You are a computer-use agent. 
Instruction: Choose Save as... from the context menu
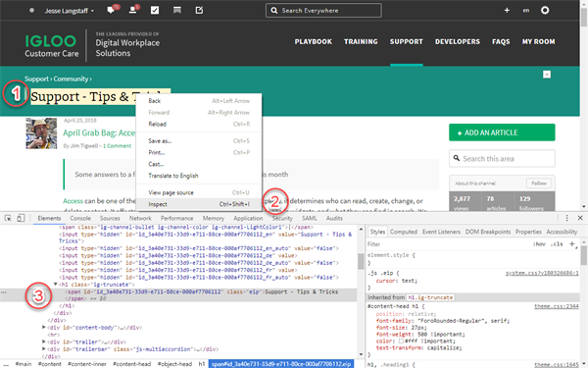click(199, 140)
